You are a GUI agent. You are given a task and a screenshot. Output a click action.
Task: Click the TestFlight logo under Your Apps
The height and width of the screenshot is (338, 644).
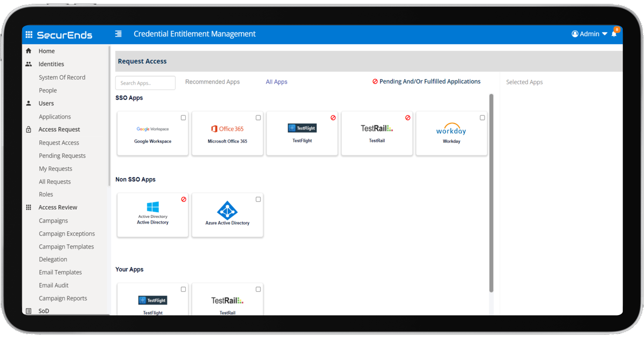click(x=153, y=300)
